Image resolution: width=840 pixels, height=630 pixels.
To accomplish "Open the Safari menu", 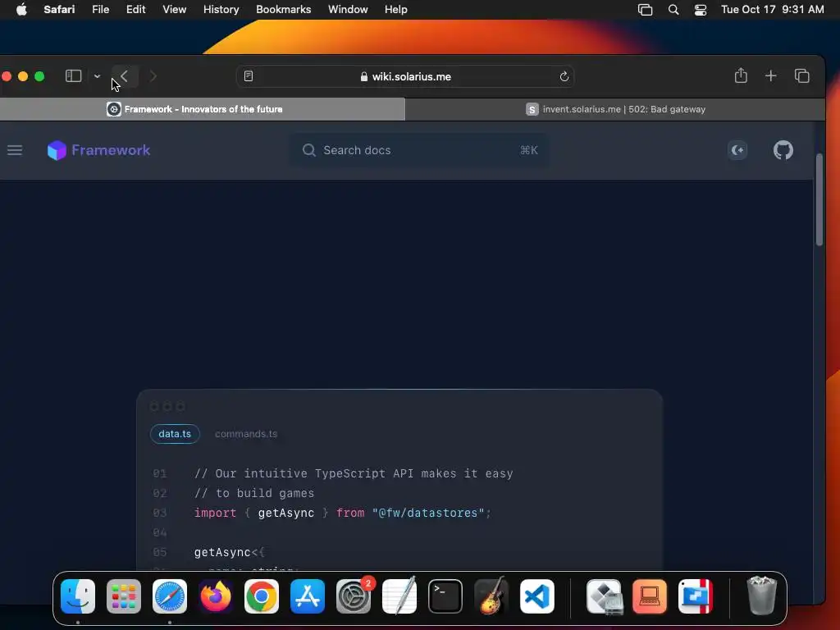I will click(x=59, y=10).
